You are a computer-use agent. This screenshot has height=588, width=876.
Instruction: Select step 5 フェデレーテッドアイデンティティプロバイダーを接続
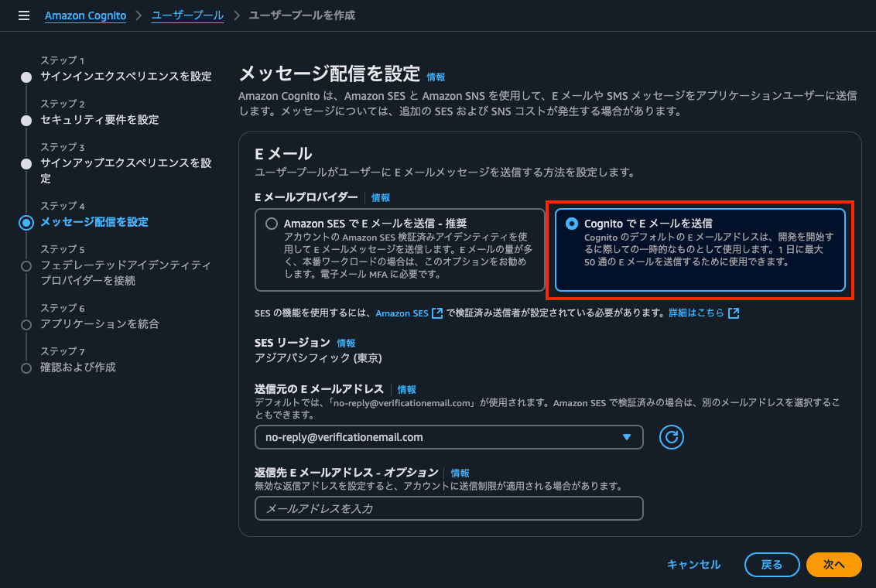125,272
